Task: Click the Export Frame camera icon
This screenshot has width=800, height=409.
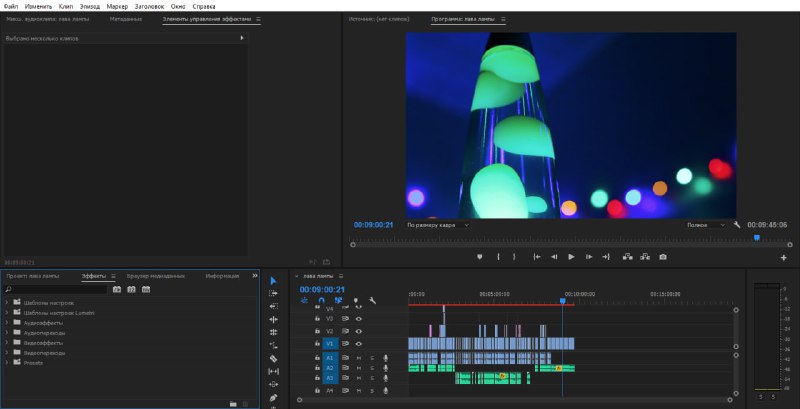Action: pyautogui.click(x=662, y=257)
